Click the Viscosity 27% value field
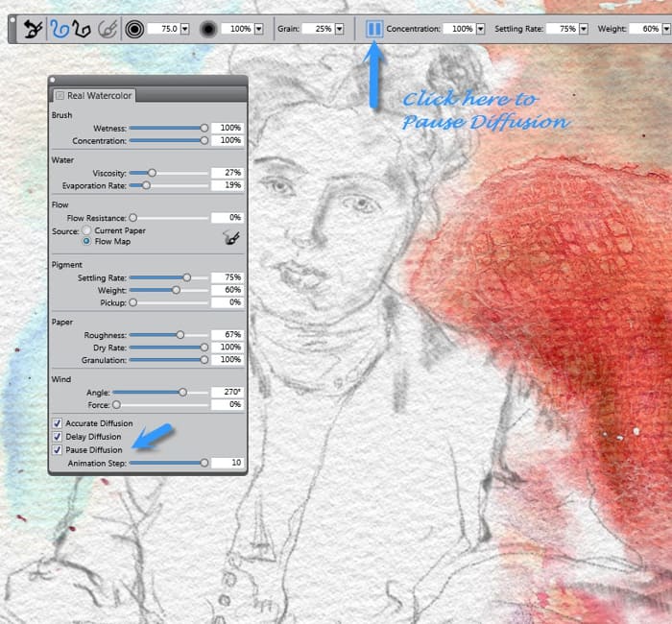 click(228, 173)
